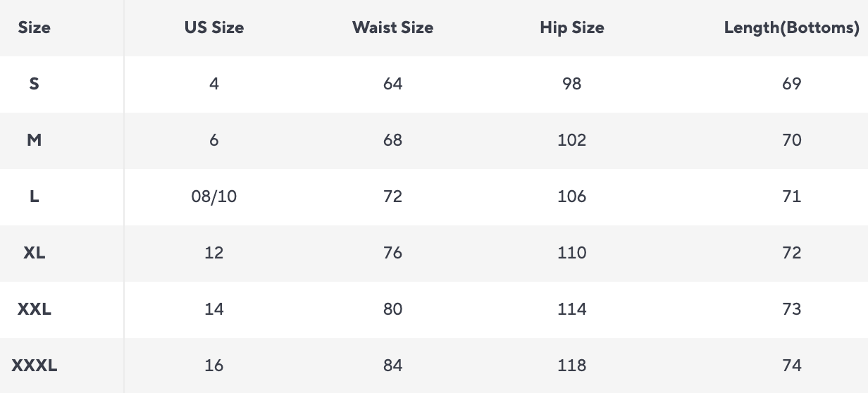Click hip size value 118
Viewport: 868px width, 393px height.
tap(571, 366)
